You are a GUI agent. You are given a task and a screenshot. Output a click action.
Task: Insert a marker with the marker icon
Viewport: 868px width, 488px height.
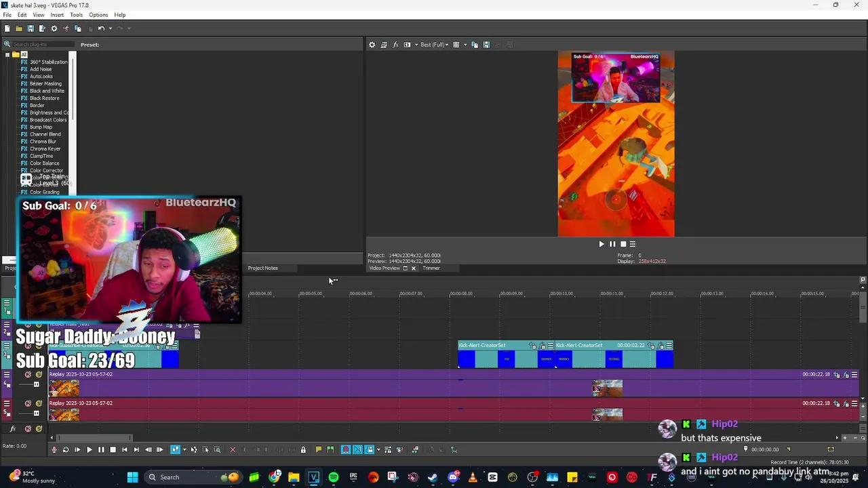pyautogui.click(x=318, y=449)
